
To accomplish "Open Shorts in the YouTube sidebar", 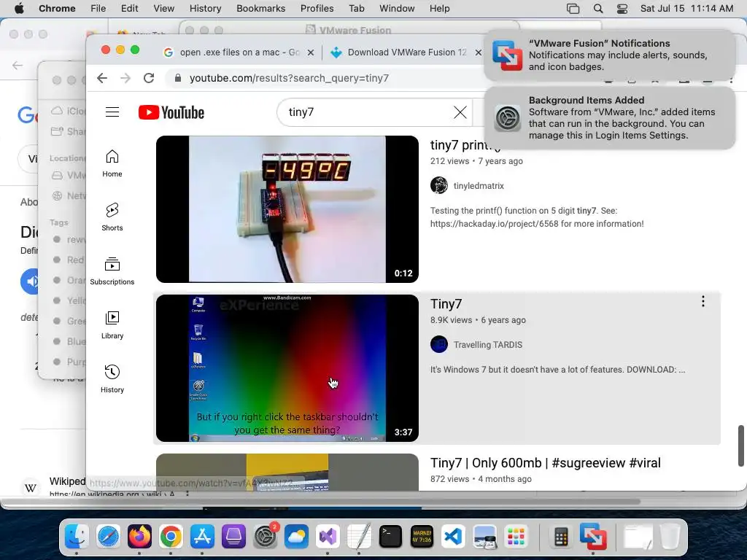I will [x=112, y=217].
